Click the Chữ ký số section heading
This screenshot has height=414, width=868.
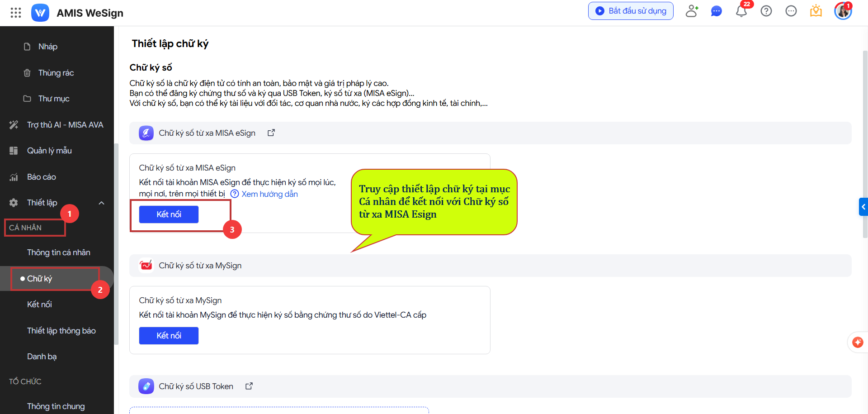(151, 67)
